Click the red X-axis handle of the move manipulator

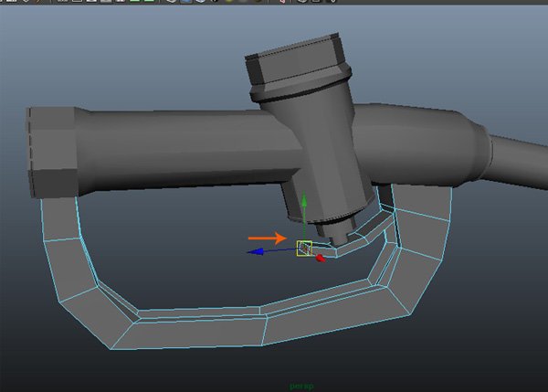[x=321, y=259]
